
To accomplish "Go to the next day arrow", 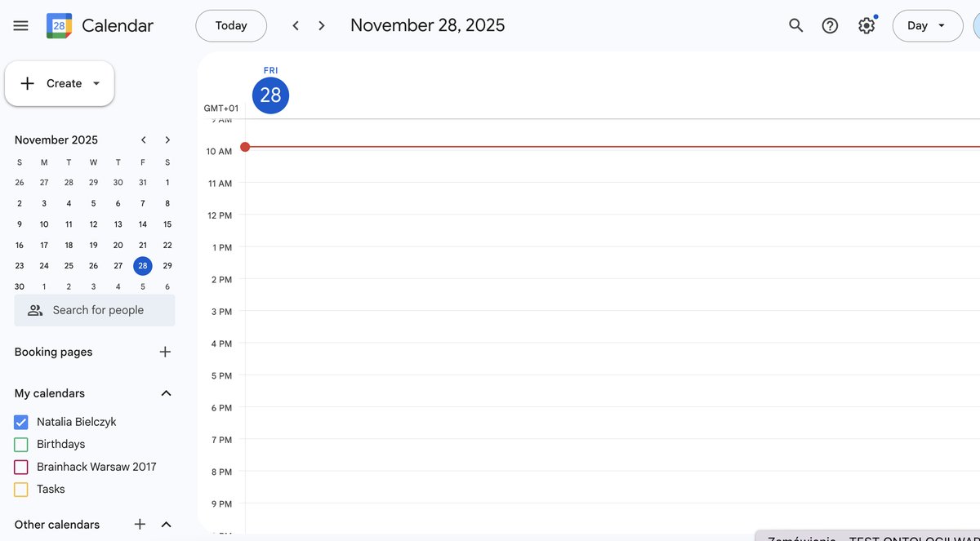I will 322,25.
